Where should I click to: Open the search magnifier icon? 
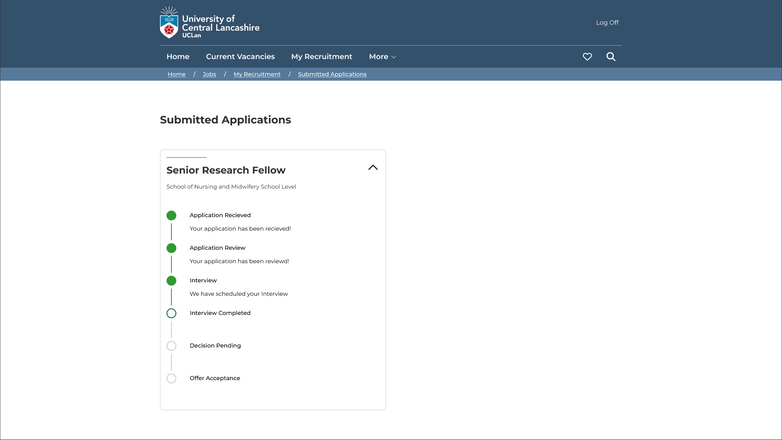click(611, 57)
